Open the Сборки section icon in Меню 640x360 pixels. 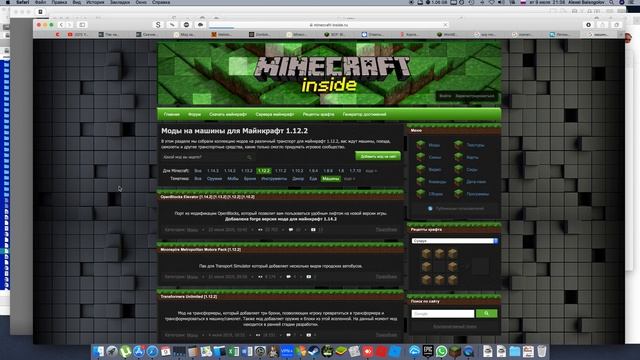coord(421,193)
